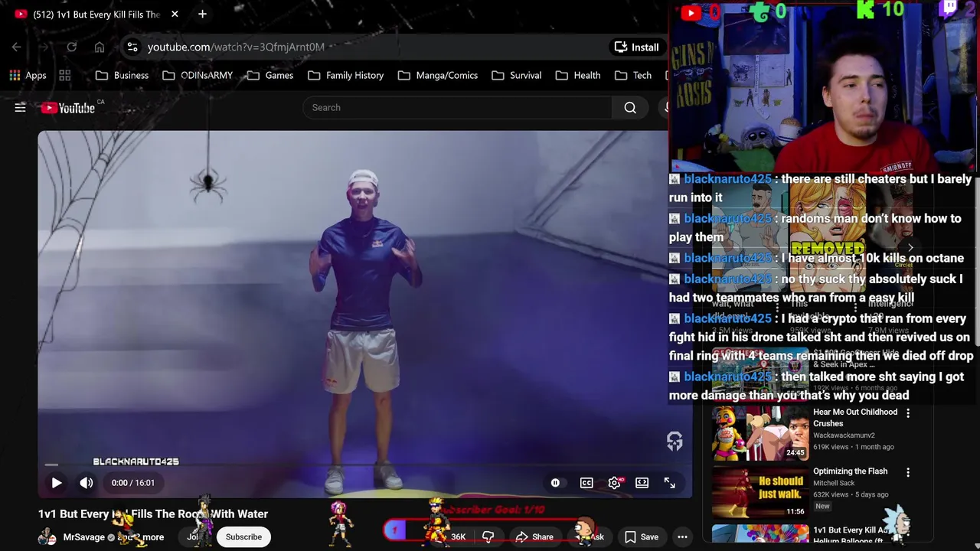Share the video
The height and width of the screenshot is (551, 980).
pos(534,537)
